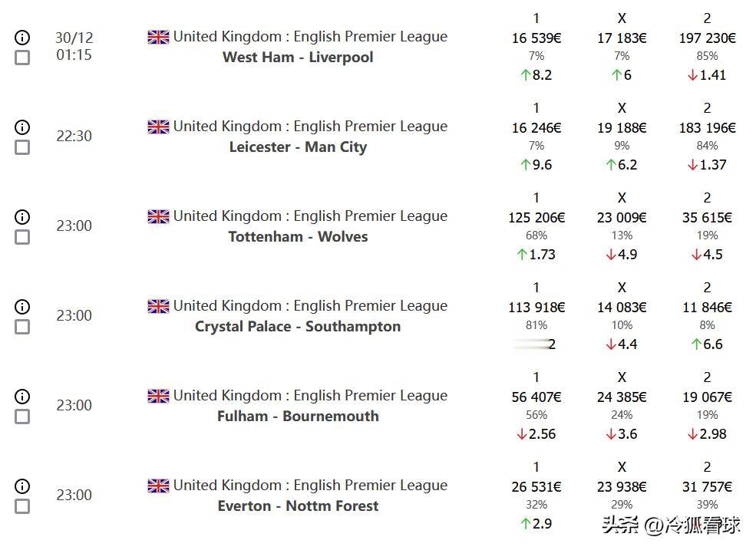Open info icon for Leicester - Man City
Viewport: 756px width, 550px height.
pos(22,127)
